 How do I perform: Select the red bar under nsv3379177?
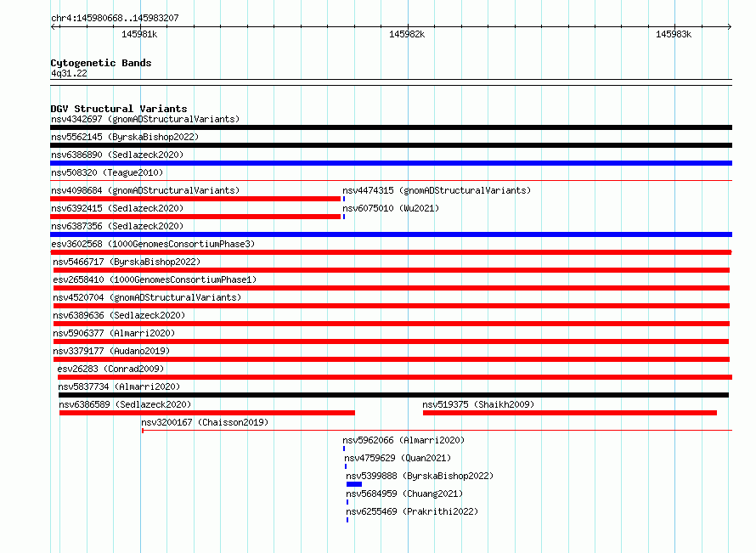(x=392, y=359)
